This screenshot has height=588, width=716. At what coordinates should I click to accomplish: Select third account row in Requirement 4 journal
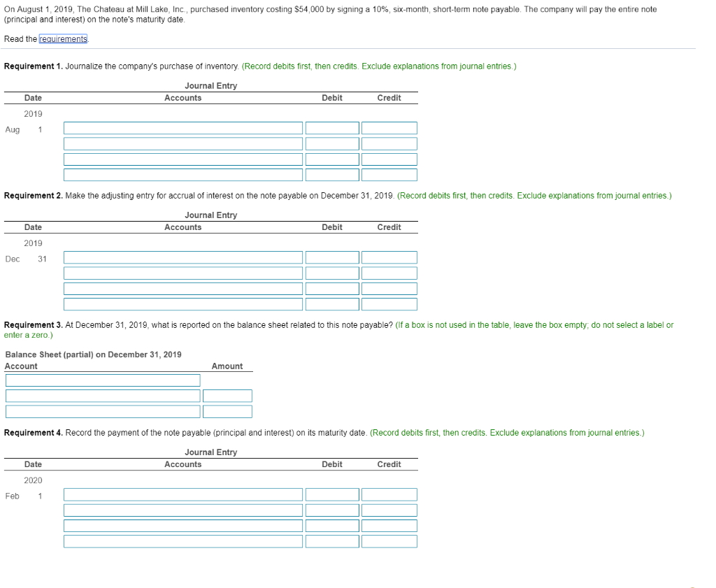(183, 526)
